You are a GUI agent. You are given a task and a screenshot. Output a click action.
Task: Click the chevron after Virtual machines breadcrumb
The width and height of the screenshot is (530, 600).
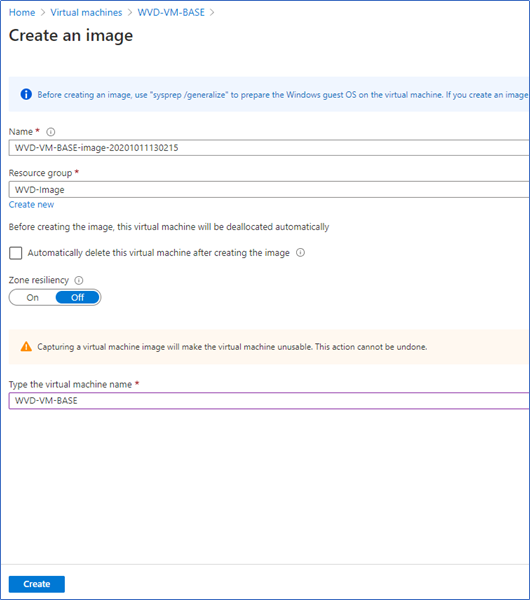130,13
